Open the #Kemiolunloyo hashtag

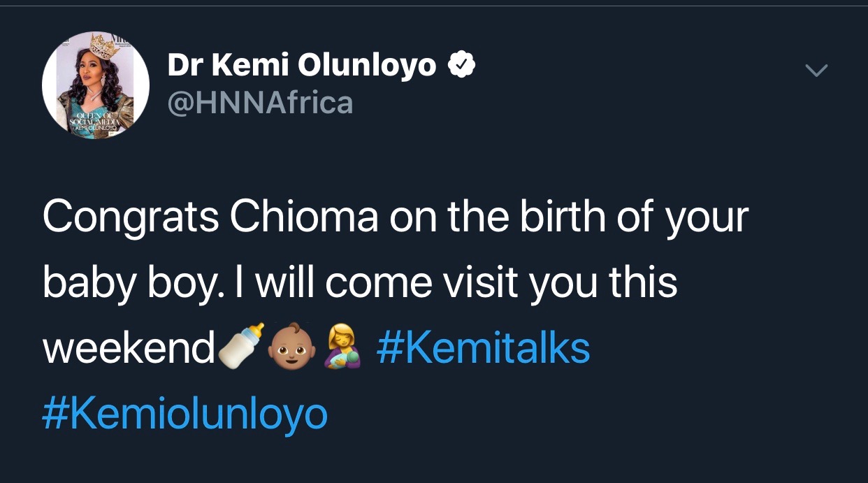[x=185, y=412]
